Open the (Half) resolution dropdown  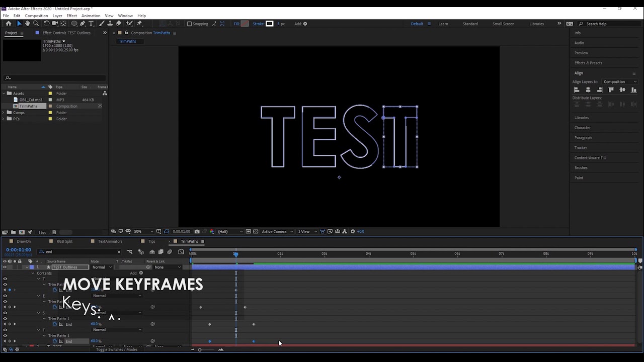coord(230,232)
